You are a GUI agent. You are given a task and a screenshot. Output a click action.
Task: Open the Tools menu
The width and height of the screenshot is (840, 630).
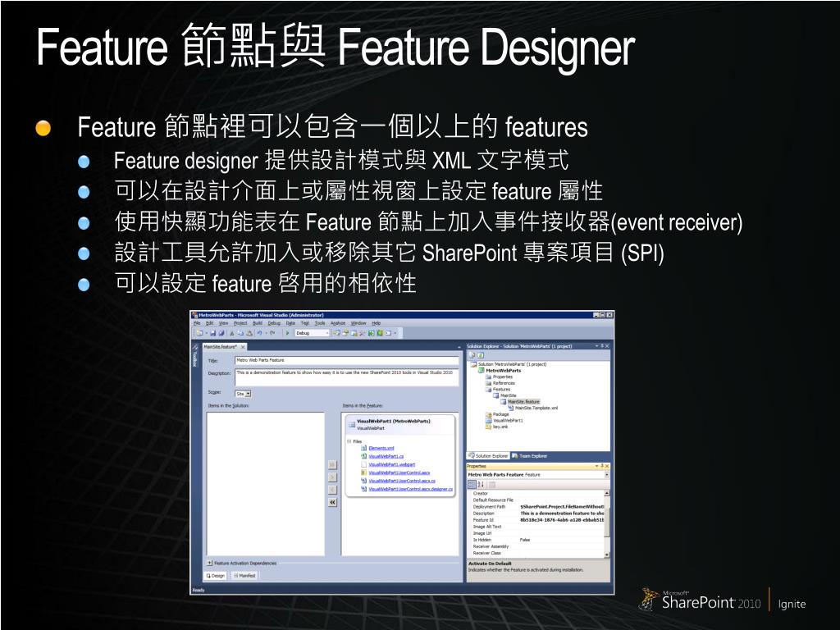tap(320, 323)
